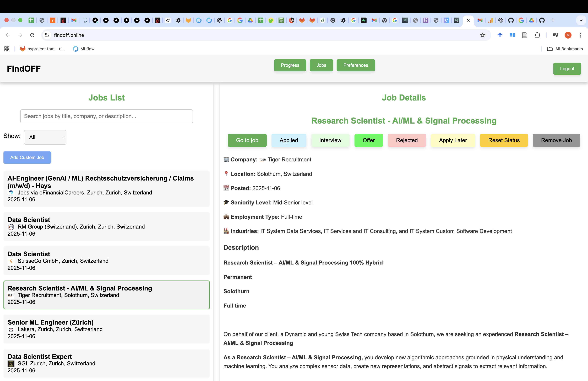This screenshot has width=588, height=381.
Task: Click the site information icon in address bar
Action: pyautogui.click(x=47, y=35)
